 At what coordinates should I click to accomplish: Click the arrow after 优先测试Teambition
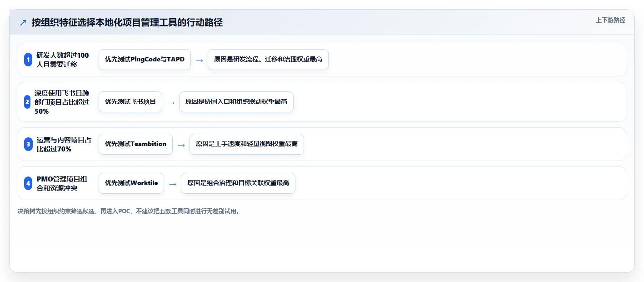coord(181,145)
